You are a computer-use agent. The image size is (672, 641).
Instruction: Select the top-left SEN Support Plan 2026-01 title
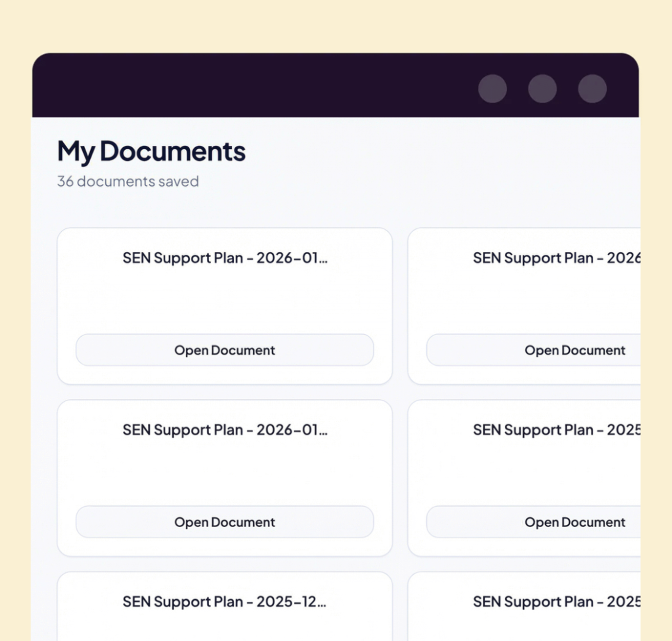[225, 258]
